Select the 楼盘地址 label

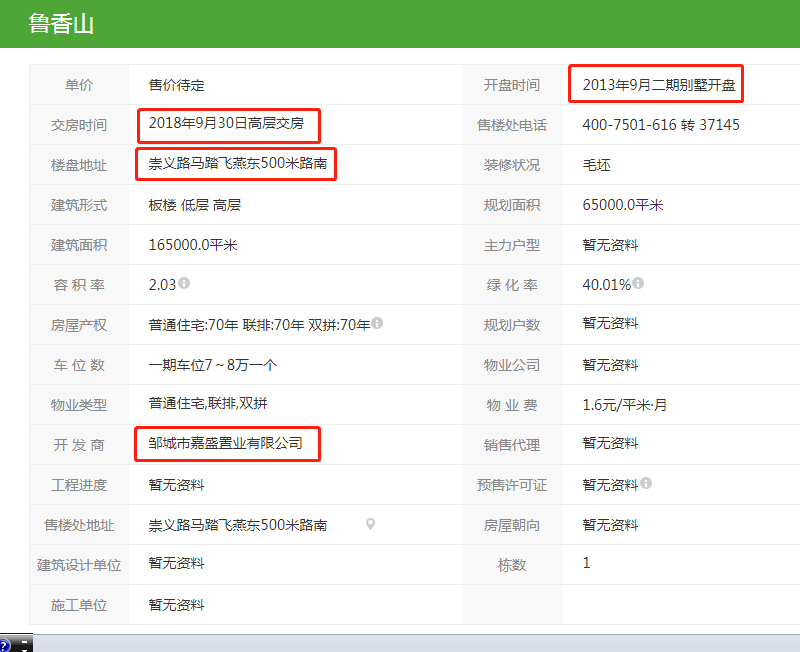(79, 165)
